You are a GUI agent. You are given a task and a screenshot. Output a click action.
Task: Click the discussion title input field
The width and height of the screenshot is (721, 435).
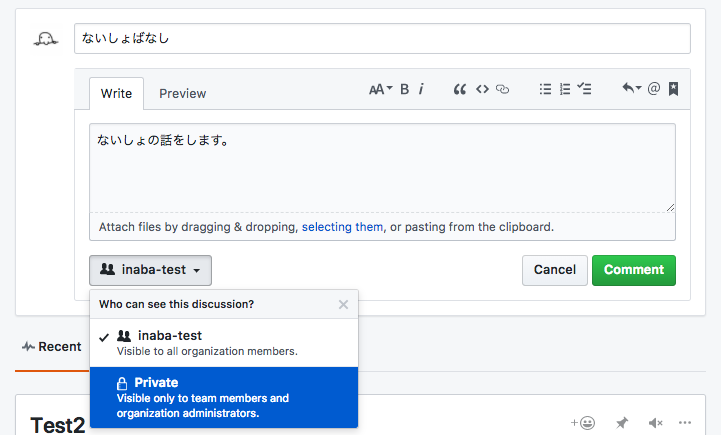tap(382, 39)
